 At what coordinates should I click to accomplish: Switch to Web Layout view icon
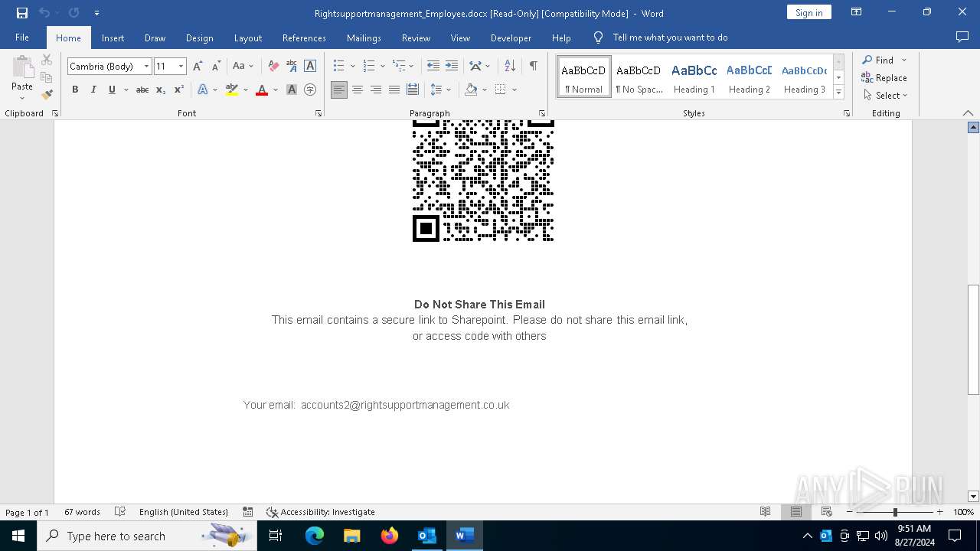tap(827, 512)
